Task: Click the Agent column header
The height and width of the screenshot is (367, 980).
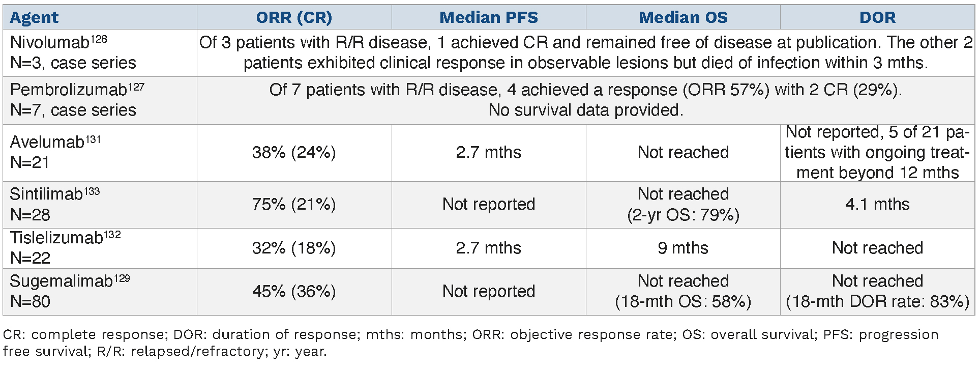Action: pos(34,18)
